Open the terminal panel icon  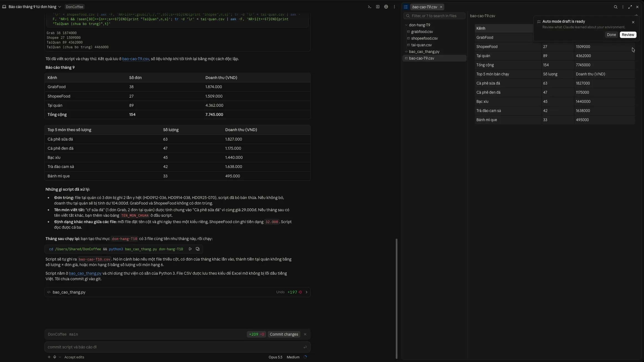(369, 7)
